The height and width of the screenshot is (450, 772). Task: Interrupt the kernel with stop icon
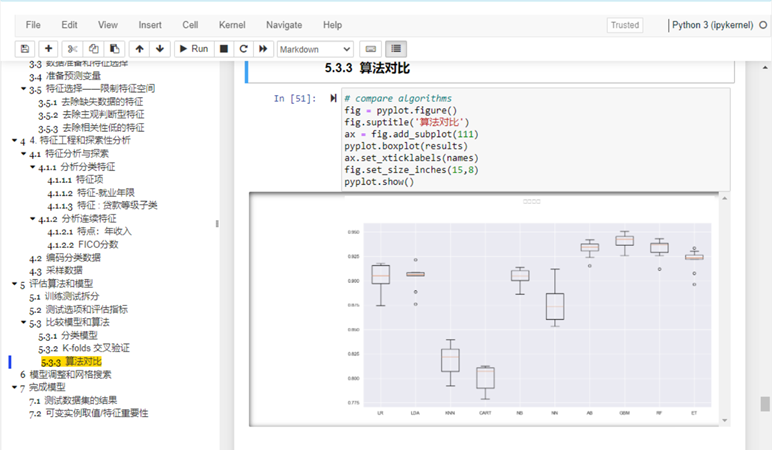[x=224, y=48]
